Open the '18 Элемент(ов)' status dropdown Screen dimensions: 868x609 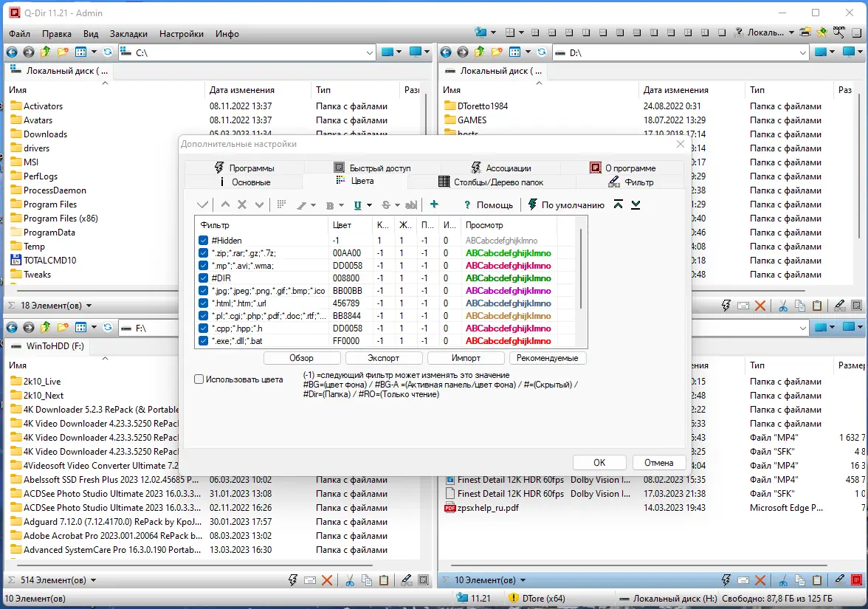coord(89,306)
